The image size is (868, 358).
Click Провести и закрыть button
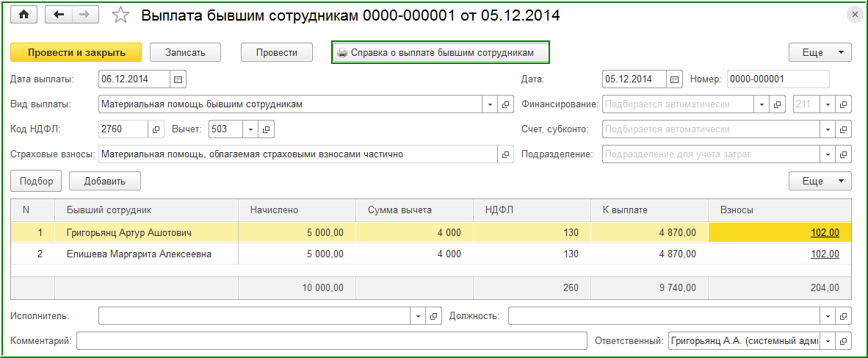click(x=76, y=53)
